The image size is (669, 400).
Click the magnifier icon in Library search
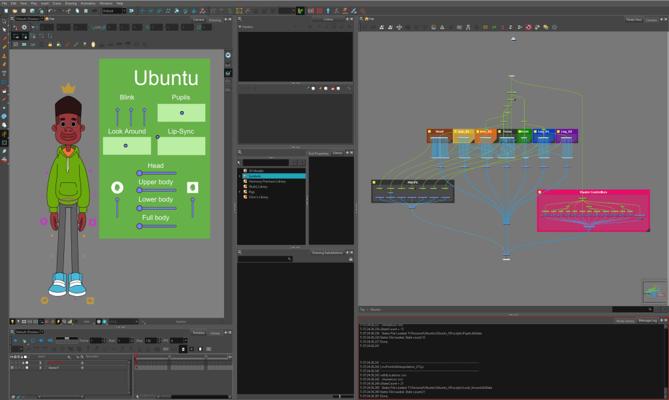point(240,162)
